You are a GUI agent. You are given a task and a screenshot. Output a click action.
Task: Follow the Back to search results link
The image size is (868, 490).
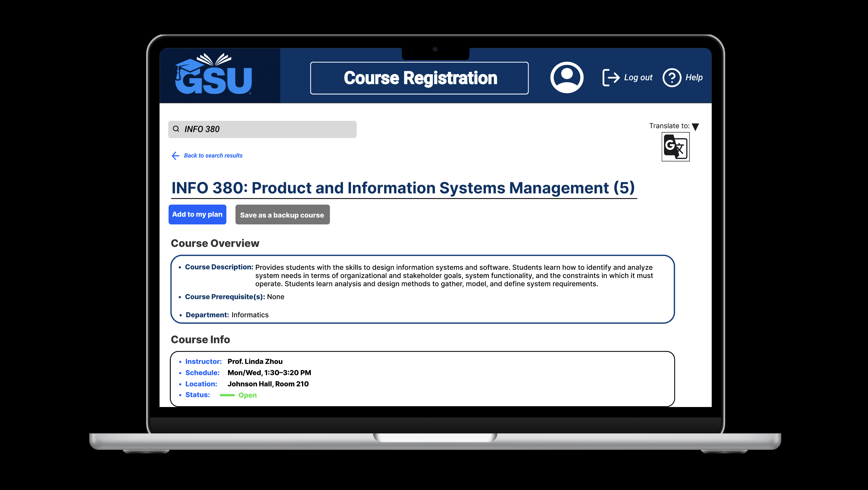click(213, 155)
